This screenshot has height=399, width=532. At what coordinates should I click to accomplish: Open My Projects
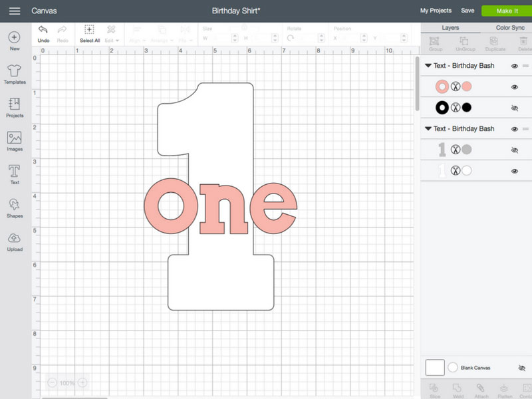coord(436,11)
